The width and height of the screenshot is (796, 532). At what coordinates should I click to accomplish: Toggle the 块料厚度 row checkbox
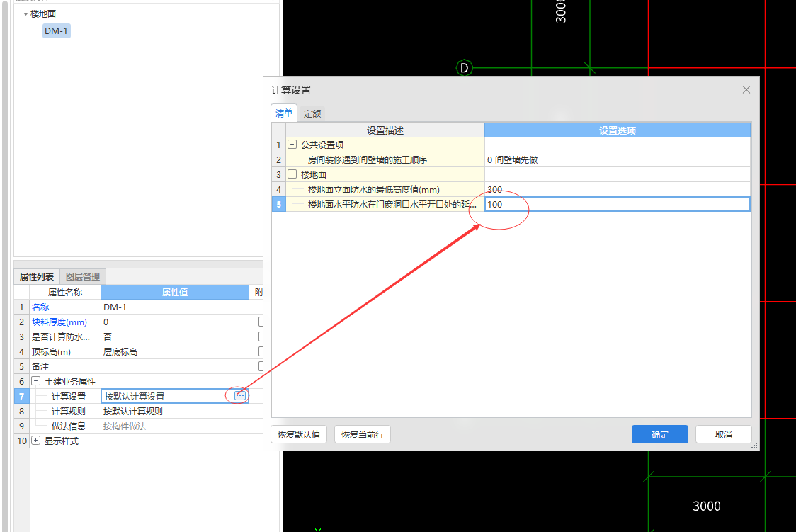(x=261, y=322)
